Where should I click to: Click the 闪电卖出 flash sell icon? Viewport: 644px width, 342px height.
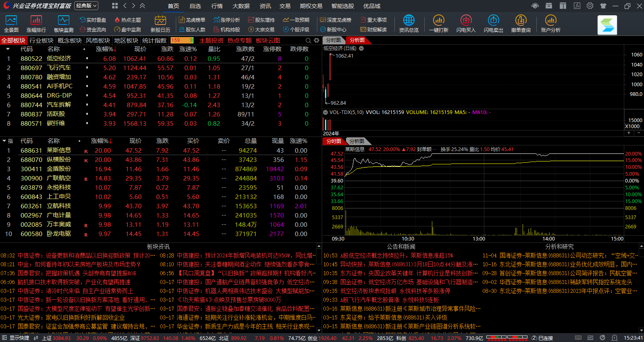click(493, 24)
